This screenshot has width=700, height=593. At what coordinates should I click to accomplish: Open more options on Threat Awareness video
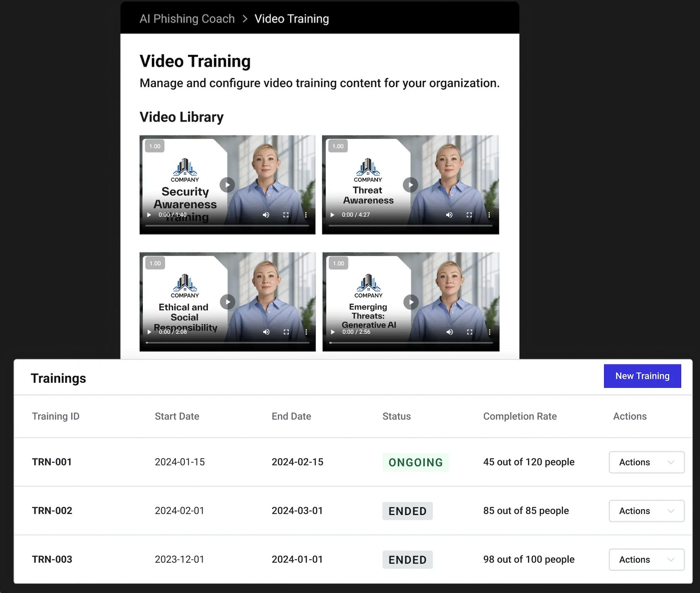489,215
